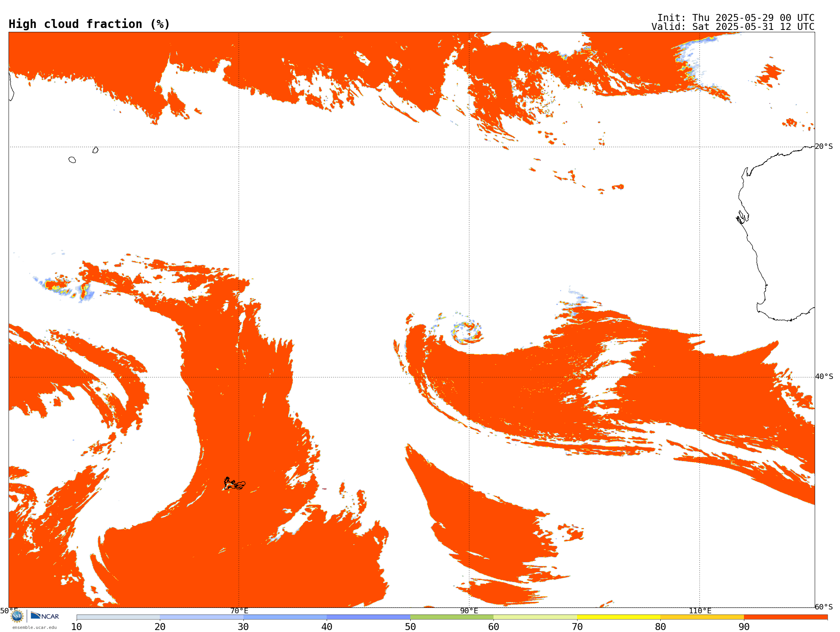Click the 40°S latitude label
The image size is (840, 632).
(824, 377)
